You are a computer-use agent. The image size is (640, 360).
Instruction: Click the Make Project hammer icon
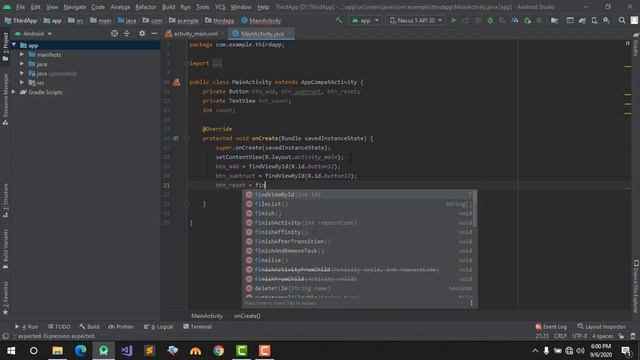339,20
